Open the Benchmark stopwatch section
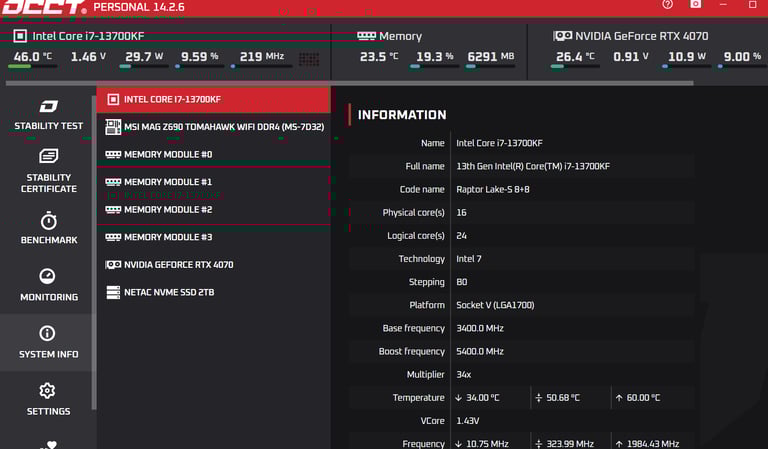 tap(48, 228)
